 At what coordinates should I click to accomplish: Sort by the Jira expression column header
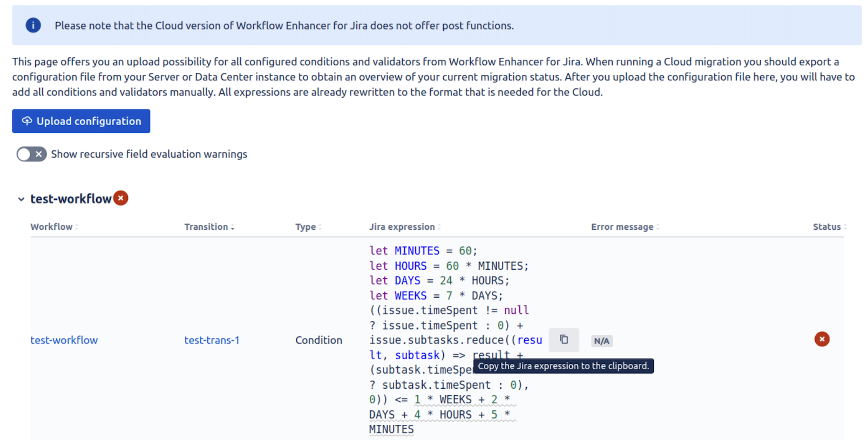[x=402, y=227]
